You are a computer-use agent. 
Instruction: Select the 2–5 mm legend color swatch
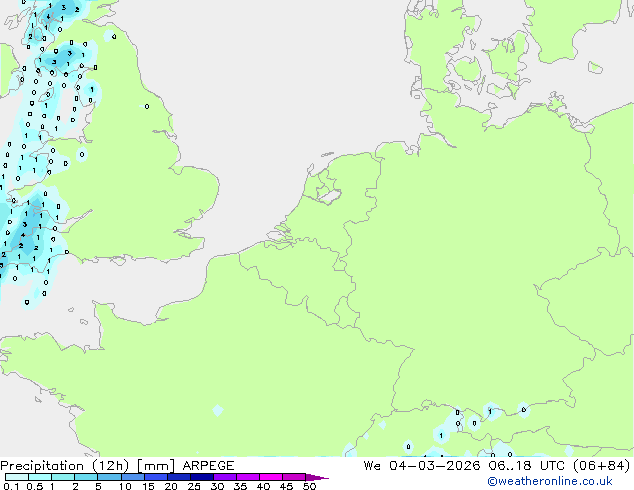(86, 477)
